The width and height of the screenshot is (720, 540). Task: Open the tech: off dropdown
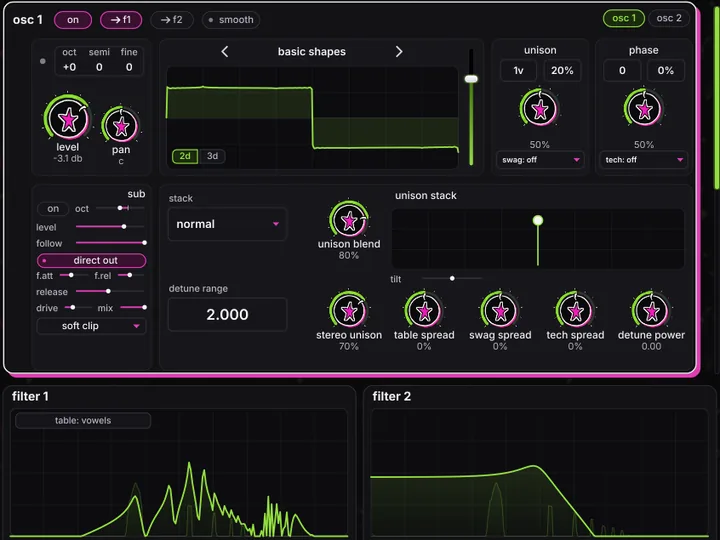643,160
